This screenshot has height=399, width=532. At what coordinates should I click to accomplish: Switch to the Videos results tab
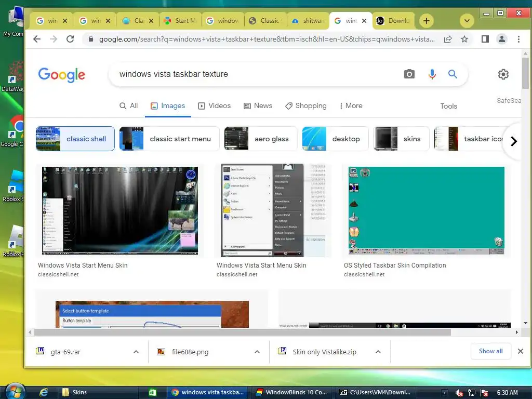pos(214,106)
